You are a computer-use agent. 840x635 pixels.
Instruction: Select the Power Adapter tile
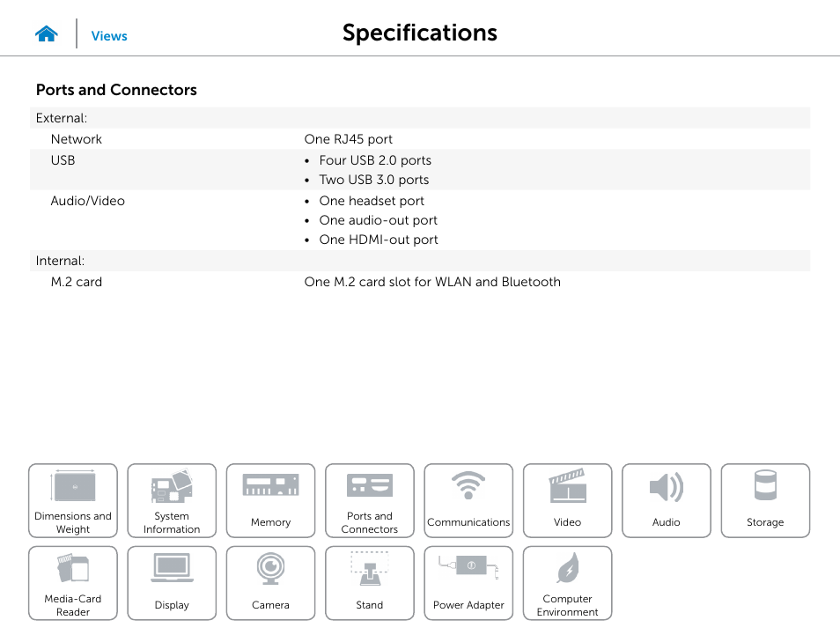click(468, 583)
